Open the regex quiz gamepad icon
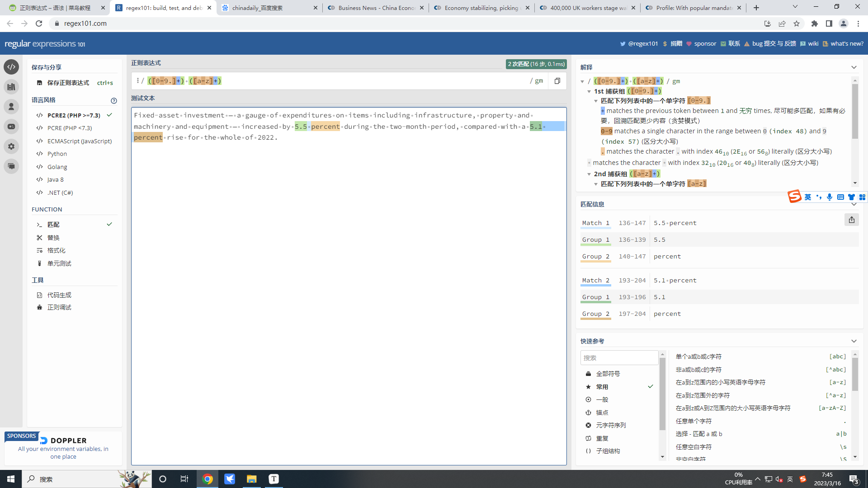 pos(11,127)
